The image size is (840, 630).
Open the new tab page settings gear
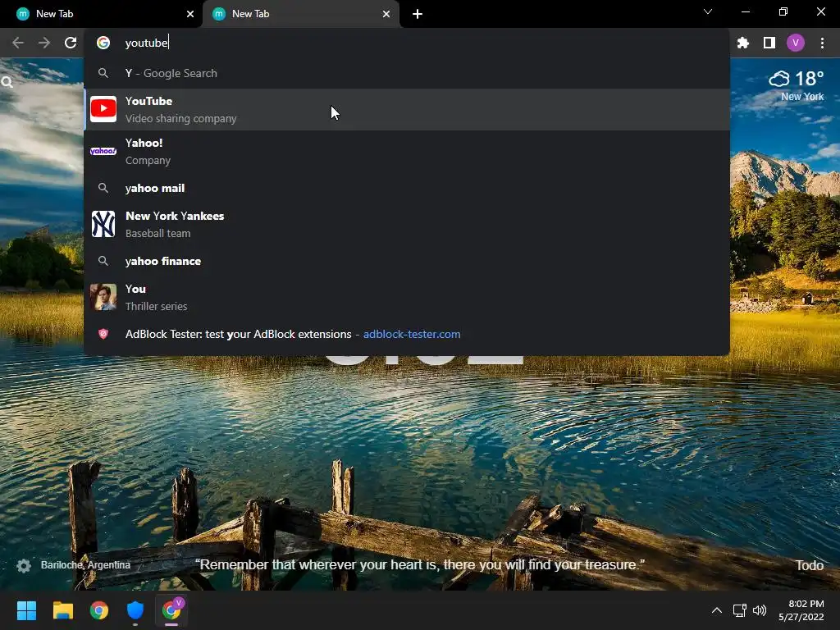click(24, 566)
